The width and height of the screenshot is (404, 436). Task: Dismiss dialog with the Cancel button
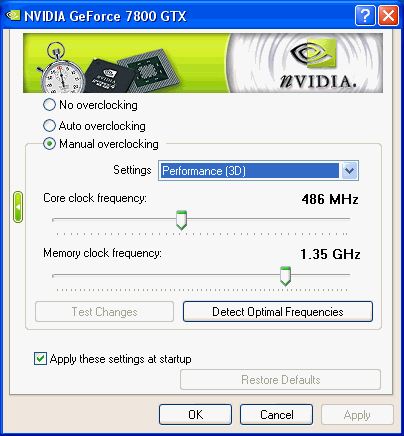click(276, 415)
